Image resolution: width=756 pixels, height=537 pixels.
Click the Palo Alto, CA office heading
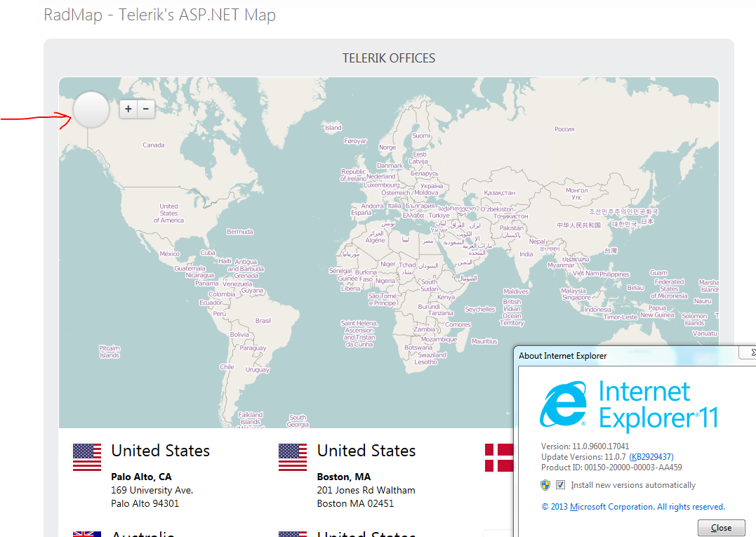pos(141,477)
